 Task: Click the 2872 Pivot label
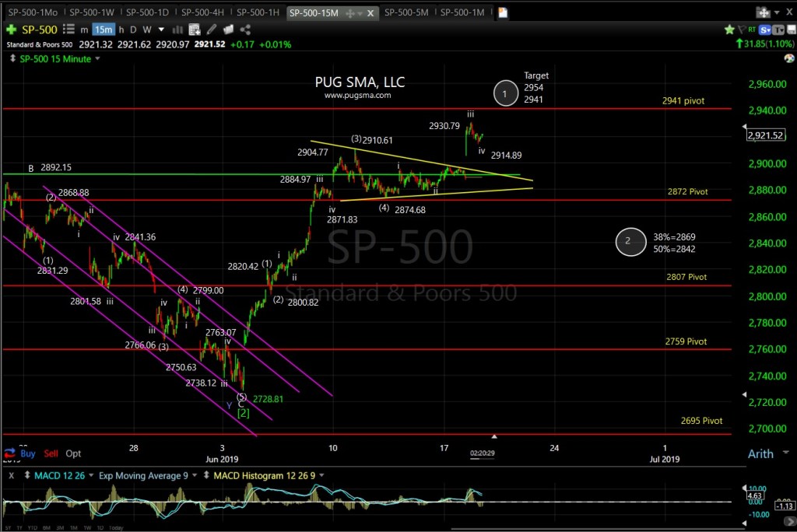tap(688, 191)
